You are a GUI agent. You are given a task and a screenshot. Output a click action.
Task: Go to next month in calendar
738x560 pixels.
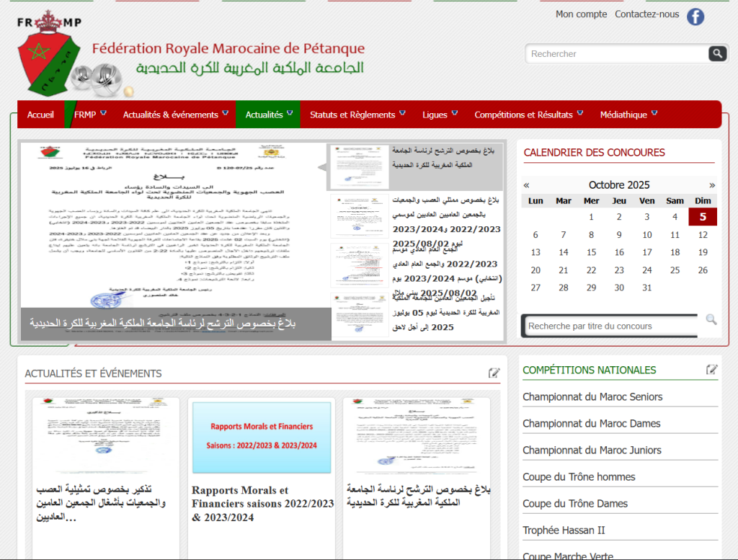712,185
